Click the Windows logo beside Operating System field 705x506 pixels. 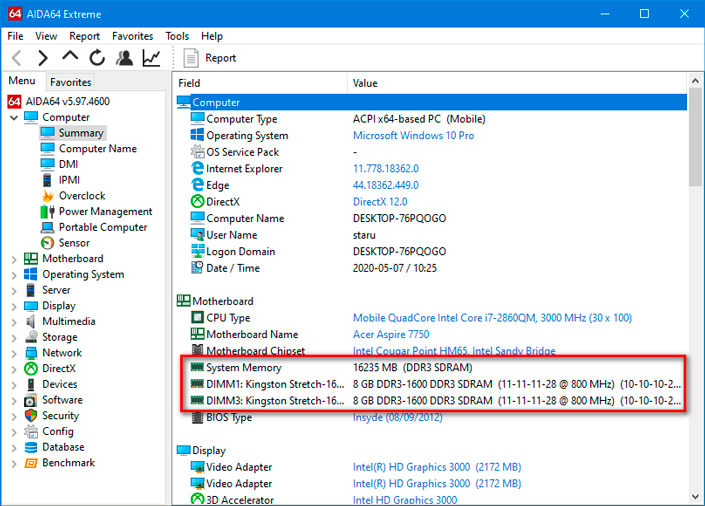[197, 135]
